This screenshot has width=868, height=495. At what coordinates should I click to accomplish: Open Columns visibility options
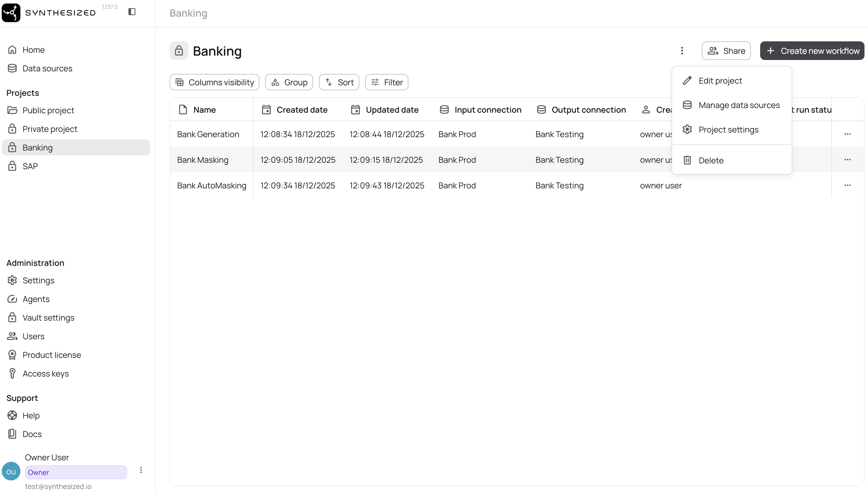pyautogui.click(x=214, y=82)
